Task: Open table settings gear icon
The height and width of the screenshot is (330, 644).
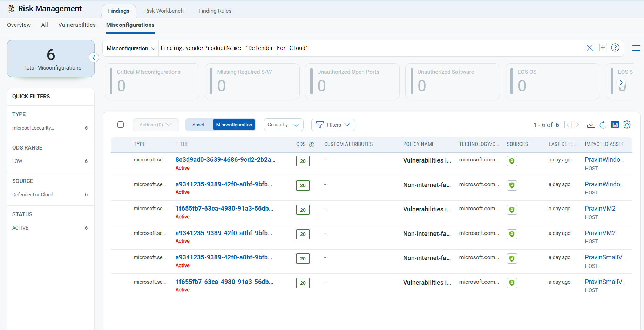Action: pos(627,125)
